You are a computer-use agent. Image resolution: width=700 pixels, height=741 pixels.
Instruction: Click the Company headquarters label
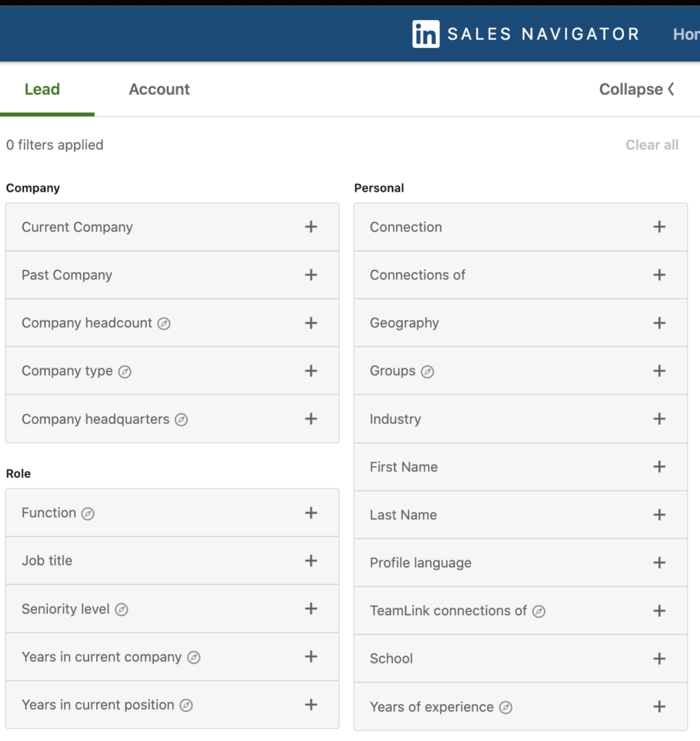(95, 419)
